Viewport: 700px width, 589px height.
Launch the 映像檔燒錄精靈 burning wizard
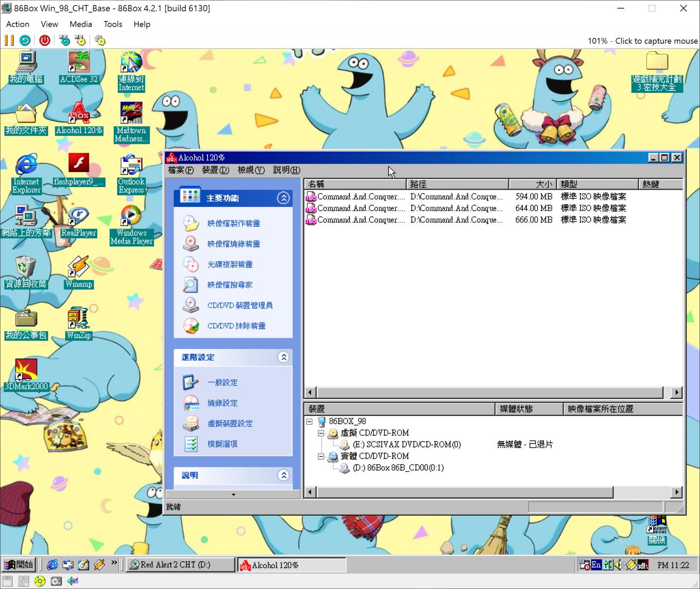pyautogui.click(x=233, y=244)
